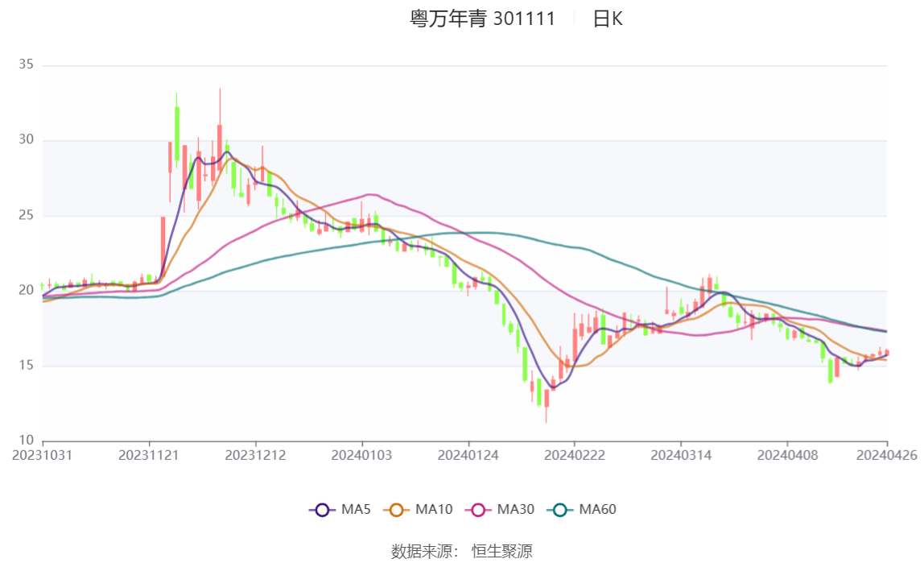This screenshot has width=924, height=563.
Task: Click the chart title 粤万年青 301111
Action: 483,19
